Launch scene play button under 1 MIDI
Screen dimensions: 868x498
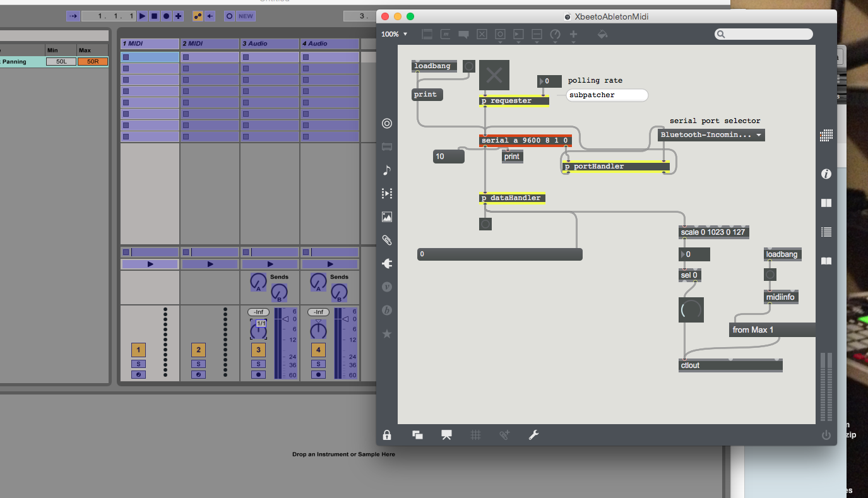coord(150,264)
